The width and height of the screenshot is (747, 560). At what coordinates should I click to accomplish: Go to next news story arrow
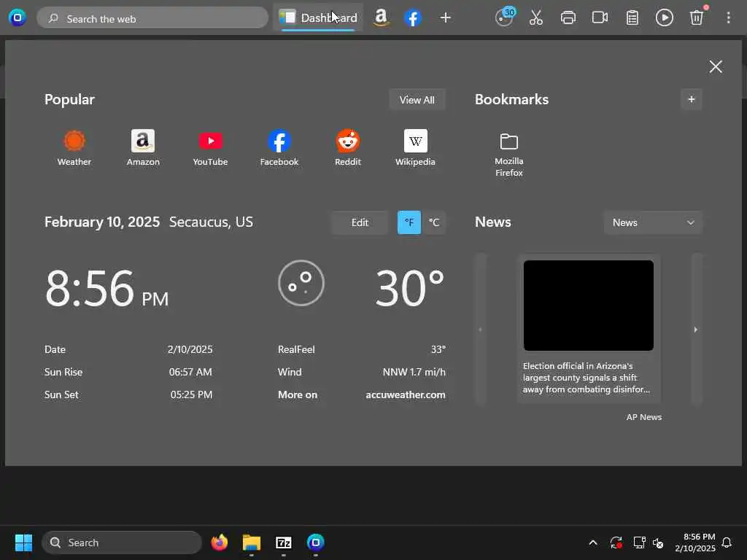pos(696,330)
